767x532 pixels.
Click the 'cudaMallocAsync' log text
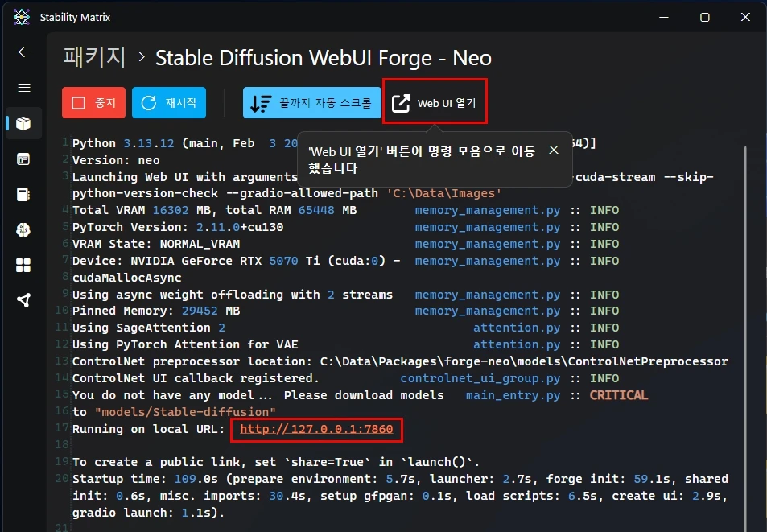pos(126,277)
